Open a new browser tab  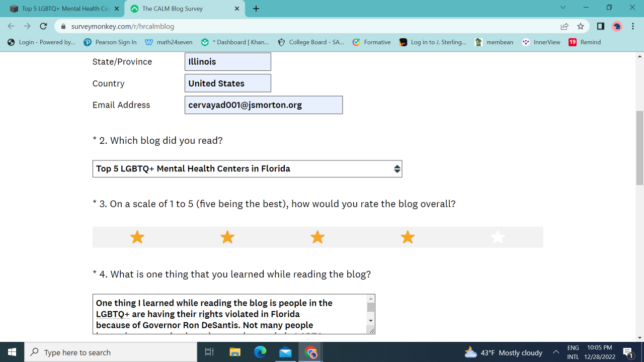[x=256, y=9]
